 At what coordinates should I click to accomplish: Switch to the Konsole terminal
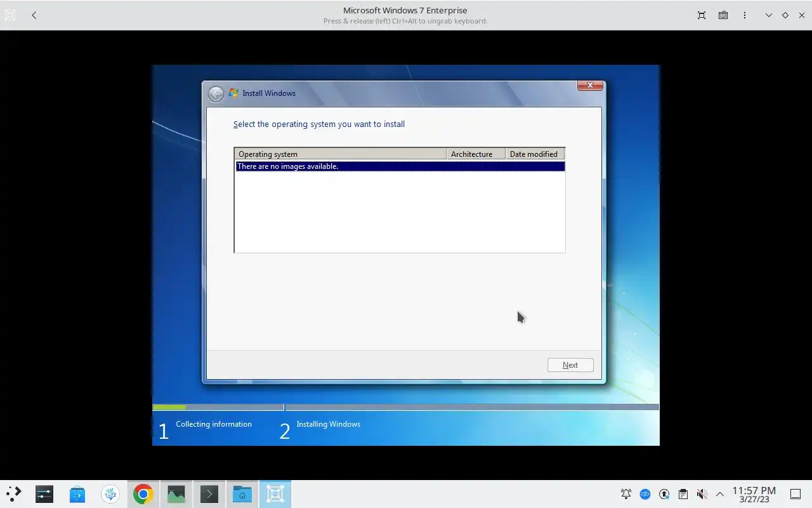[209, 494]
